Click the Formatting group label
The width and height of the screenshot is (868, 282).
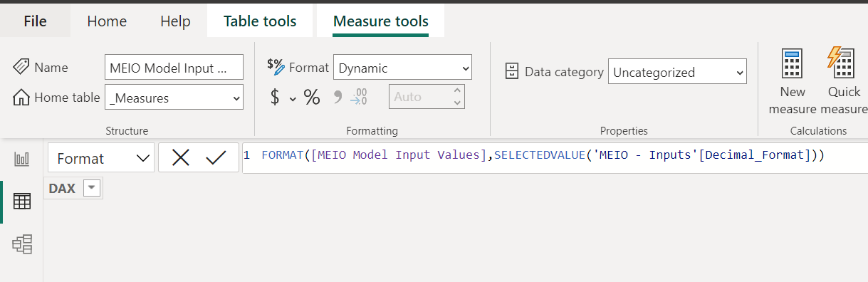372,131
